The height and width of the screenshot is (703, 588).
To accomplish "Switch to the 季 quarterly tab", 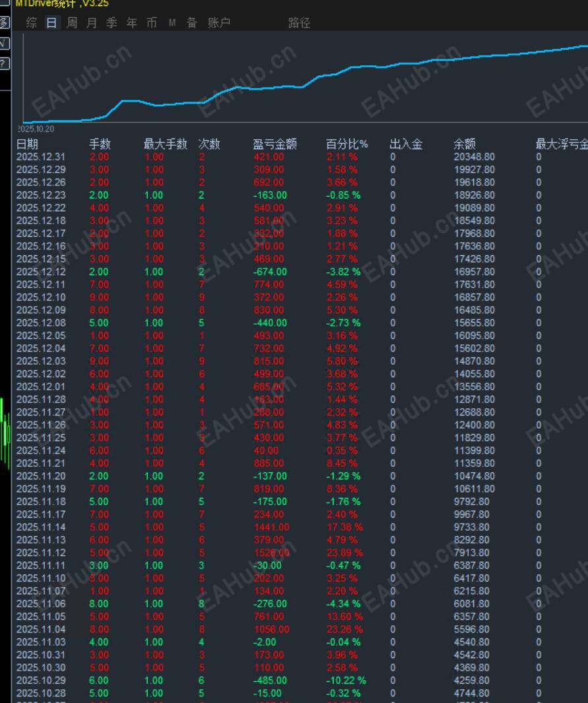I will click(111, 22).
